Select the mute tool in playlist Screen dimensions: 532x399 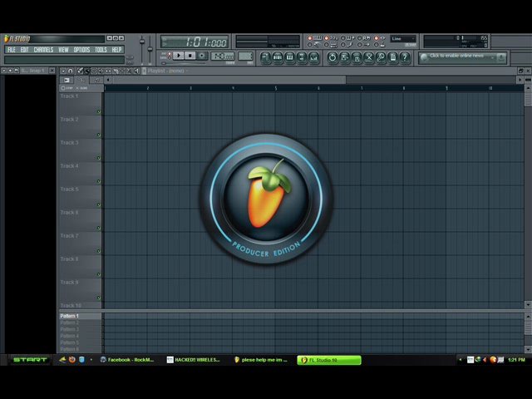101,71
